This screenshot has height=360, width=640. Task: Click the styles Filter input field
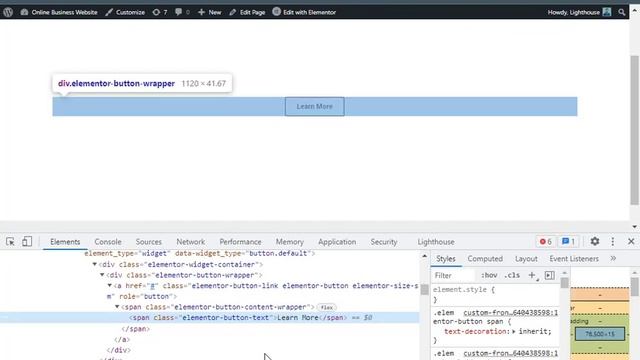click(x=453, y=276)
